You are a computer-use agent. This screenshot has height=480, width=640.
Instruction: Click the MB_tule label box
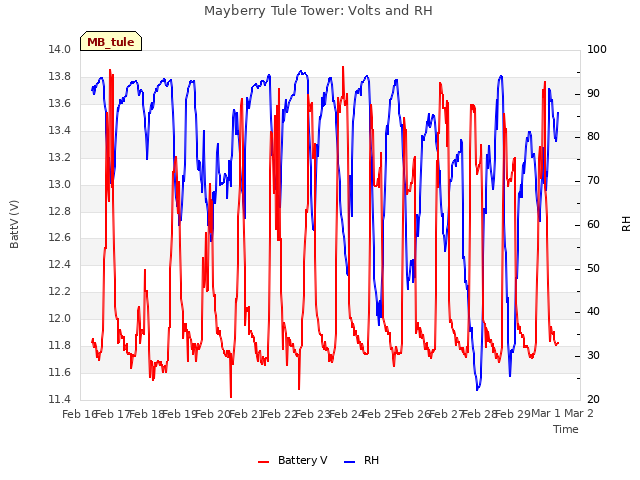[x=111, y=42]
